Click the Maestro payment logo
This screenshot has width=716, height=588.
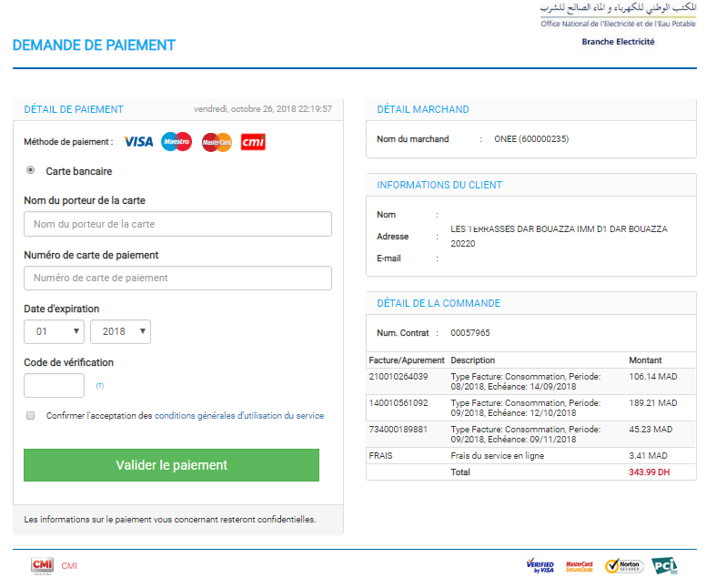[x=176, y=142]
